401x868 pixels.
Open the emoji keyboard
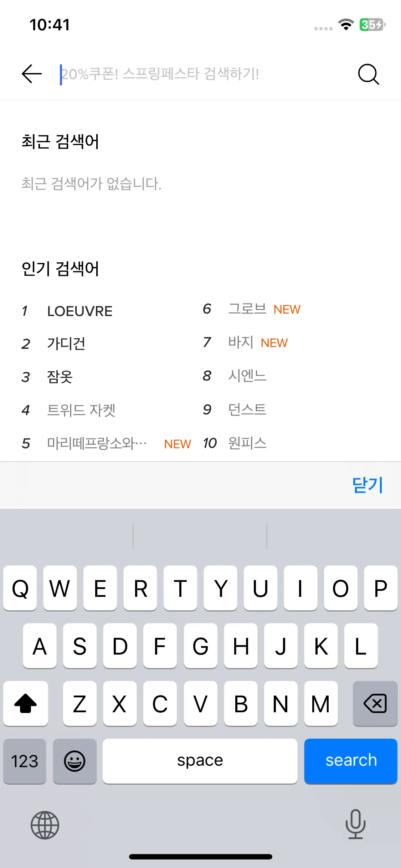[74, 761]
